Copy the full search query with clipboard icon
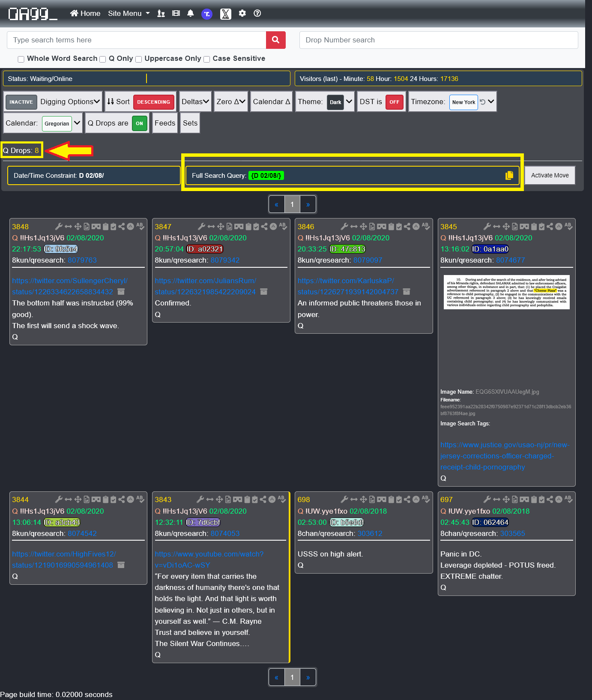This screenshot has width=592, height=700. click(x=509, y=175)
